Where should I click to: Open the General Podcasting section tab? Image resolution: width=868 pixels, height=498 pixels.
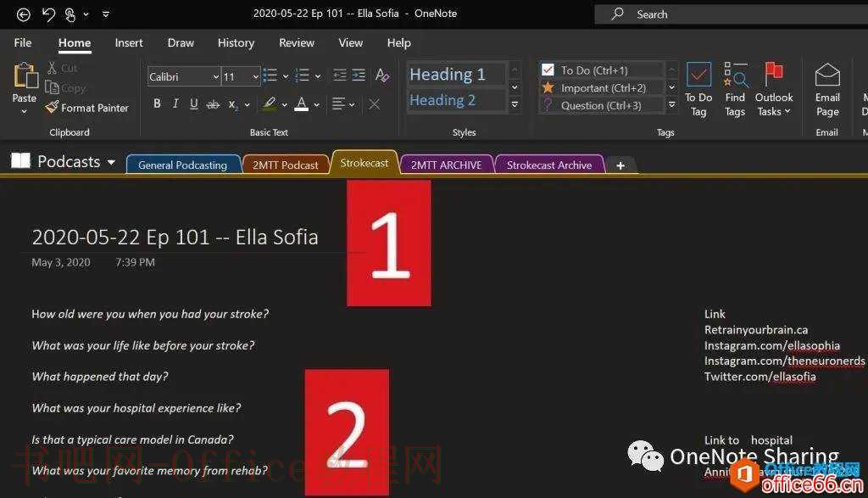coord(183,165)
